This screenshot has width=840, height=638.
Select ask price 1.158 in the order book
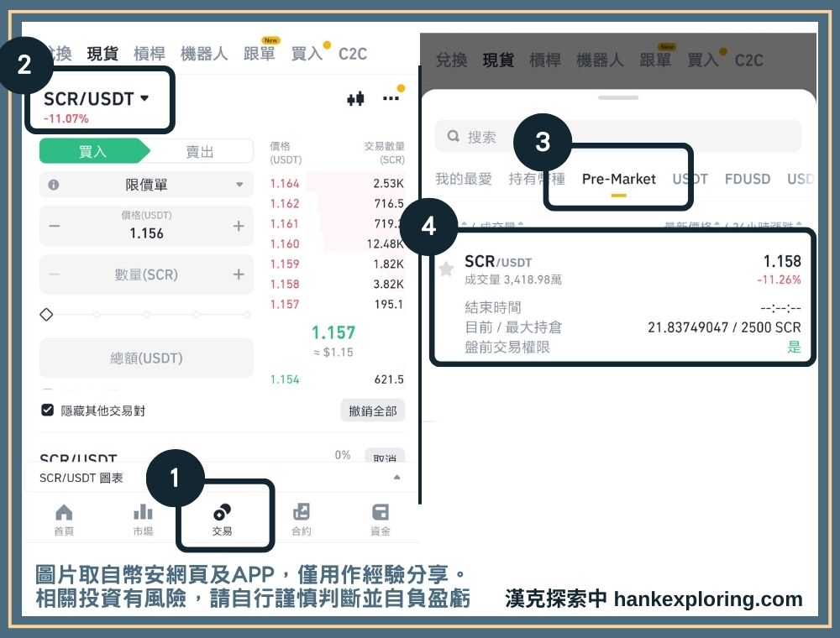(285, 285)
